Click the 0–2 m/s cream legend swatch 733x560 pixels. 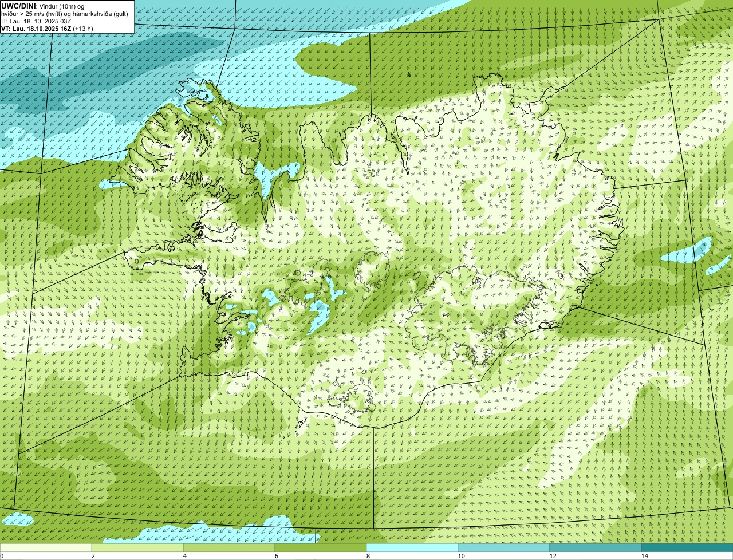[46, 547]
